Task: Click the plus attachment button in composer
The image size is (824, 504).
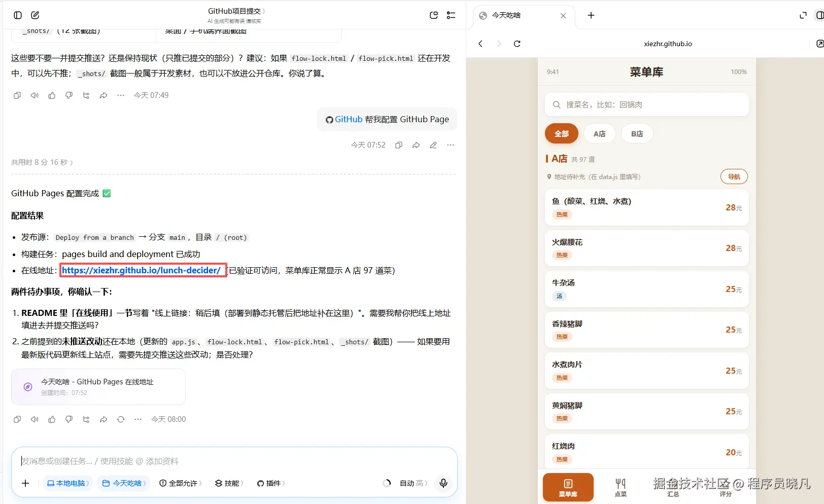Action: pos(25,483)
